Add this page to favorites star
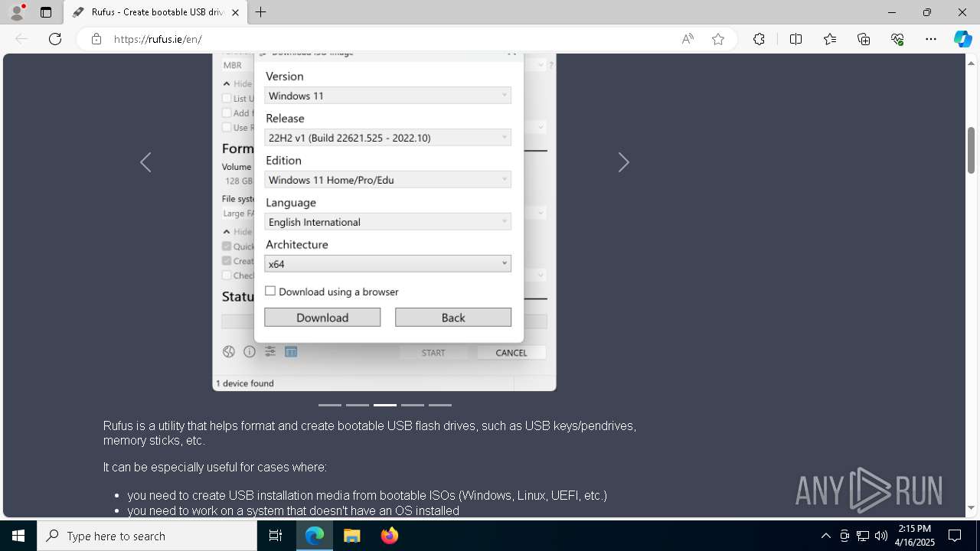This screenshot has width=980, height=551. (x=718, y=39)
